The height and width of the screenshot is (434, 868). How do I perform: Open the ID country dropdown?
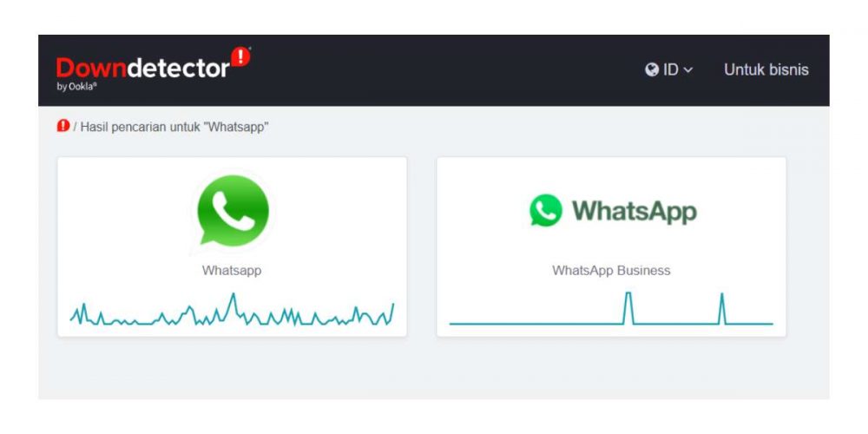(x=668, y=69)
